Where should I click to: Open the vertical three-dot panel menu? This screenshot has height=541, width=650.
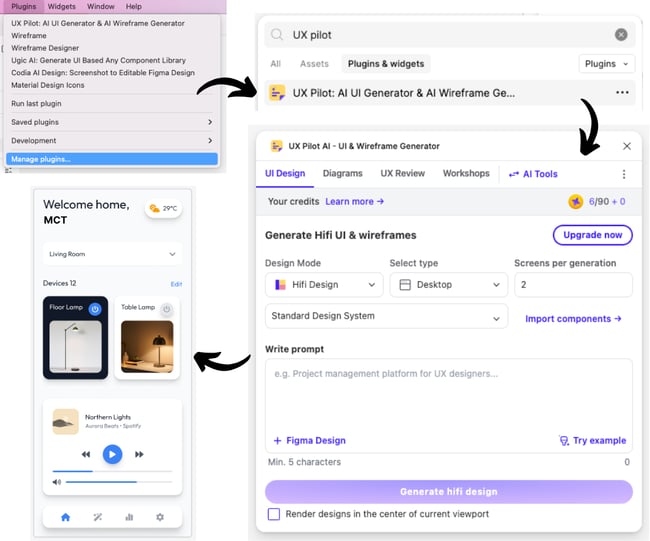coord(624,174)
